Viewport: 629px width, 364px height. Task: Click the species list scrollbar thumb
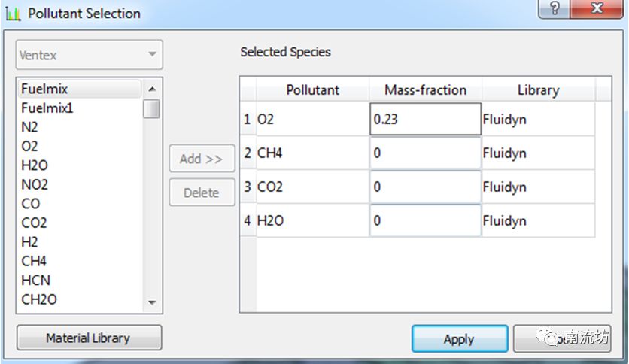[152, 108]
